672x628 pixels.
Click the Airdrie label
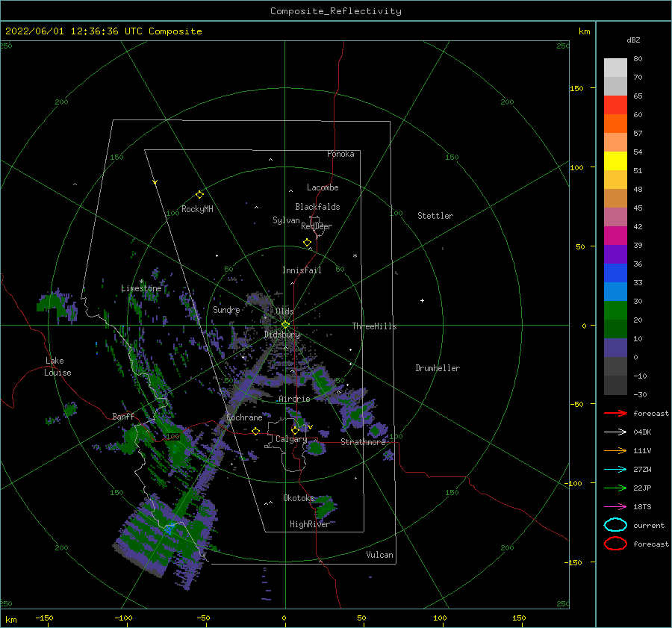click(x=294, y=399)
